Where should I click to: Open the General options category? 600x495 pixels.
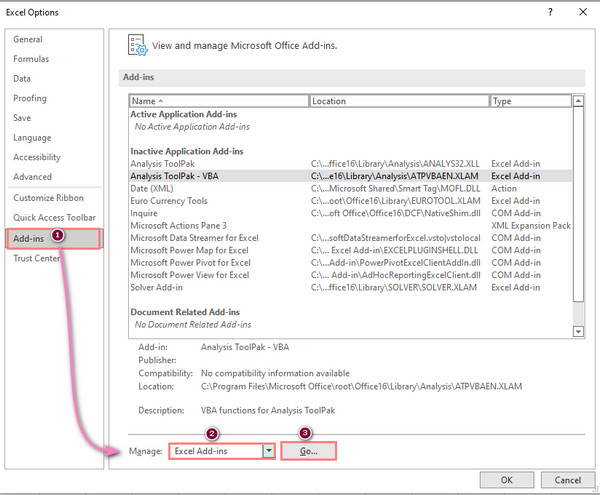pos(28,39)
